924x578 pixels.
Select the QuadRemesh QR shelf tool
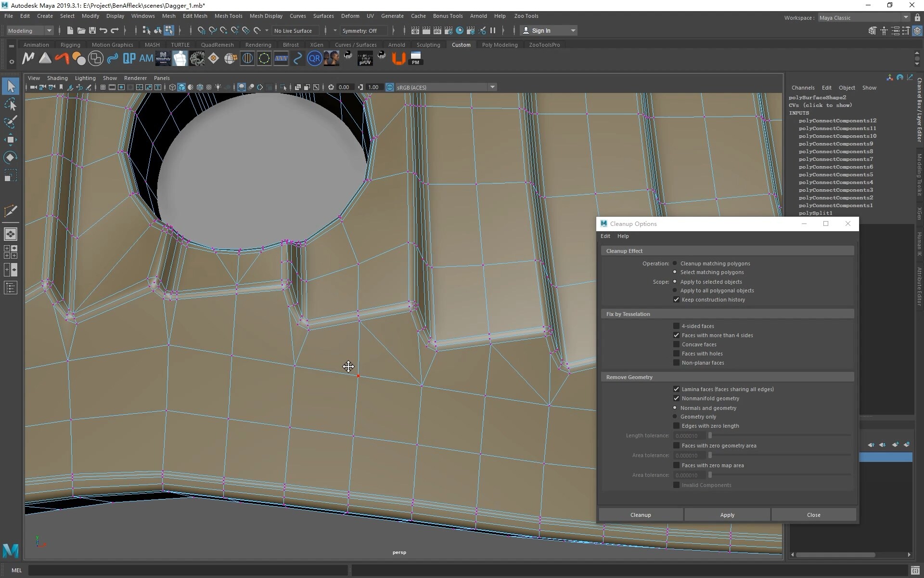(x=314, y=58)
